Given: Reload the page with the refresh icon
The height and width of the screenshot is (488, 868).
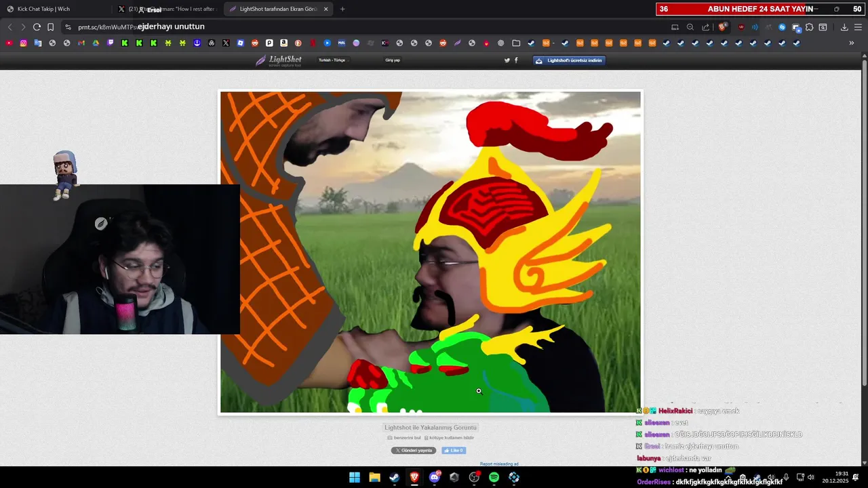Looking at the screenshot, I should pos(37,27).
